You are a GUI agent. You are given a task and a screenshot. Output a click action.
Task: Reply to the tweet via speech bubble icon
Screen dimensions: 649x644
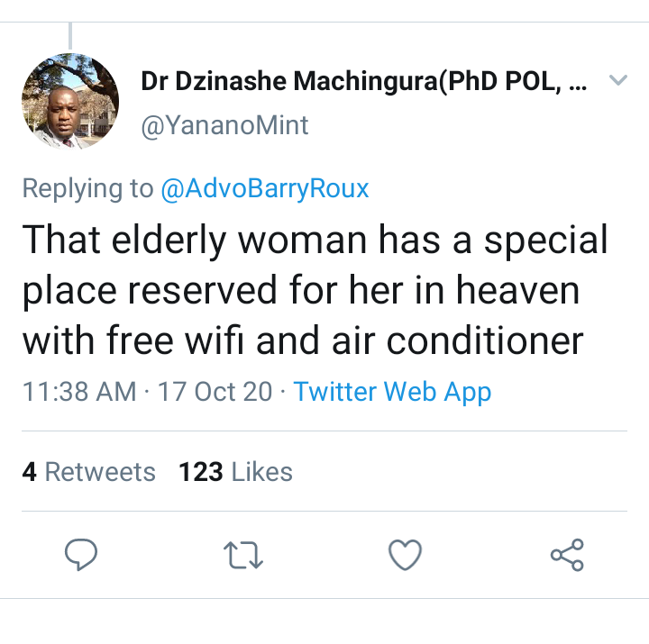[81, 555]
